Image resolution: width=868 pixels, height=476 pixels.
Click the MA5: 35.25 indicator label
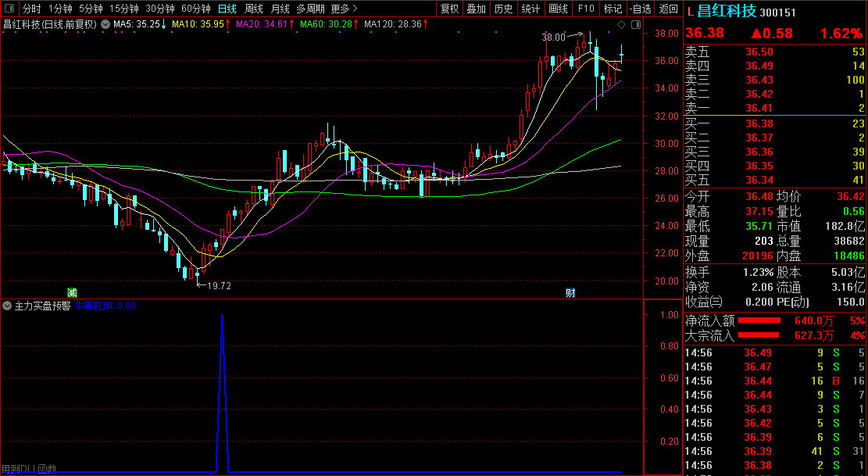point(140,24)
